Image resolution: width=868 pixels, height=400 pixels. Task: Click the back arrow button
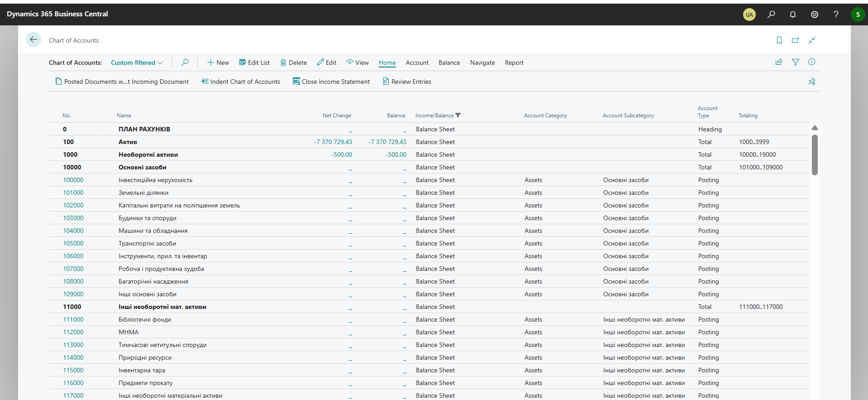point(33,40)
